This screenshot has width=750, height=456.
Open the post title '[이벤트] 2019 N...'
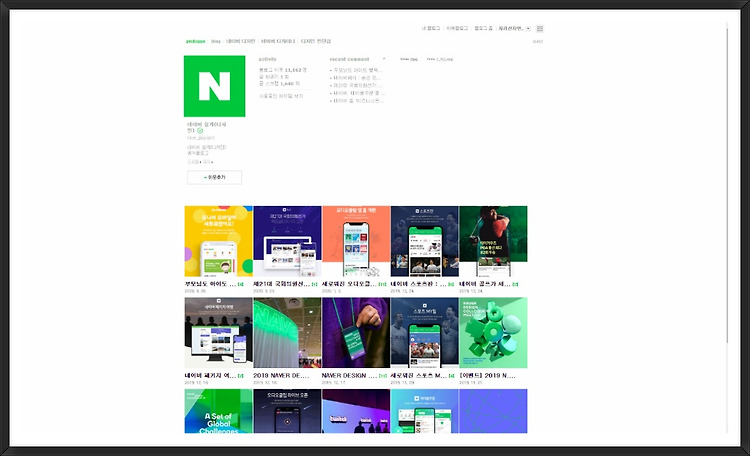487,376
